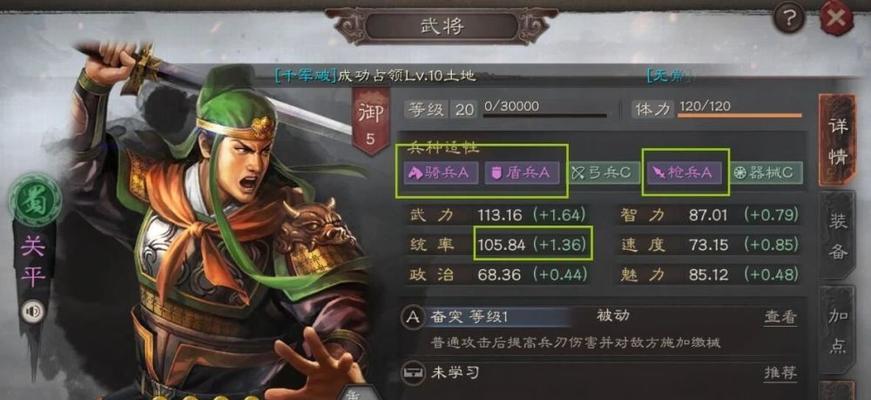871x400 pixels.
Task: Open the 加点 attribute points tab
Action: (837, 332)
